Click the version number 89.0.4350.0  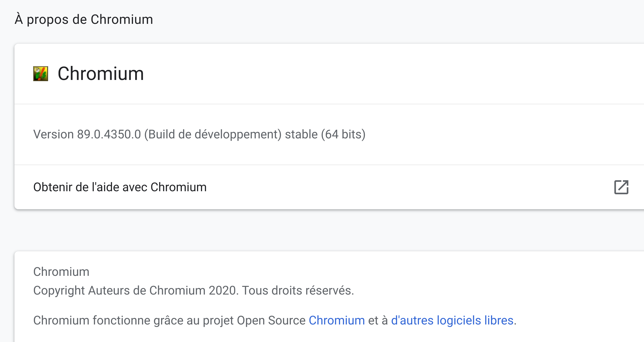(109, 134)
